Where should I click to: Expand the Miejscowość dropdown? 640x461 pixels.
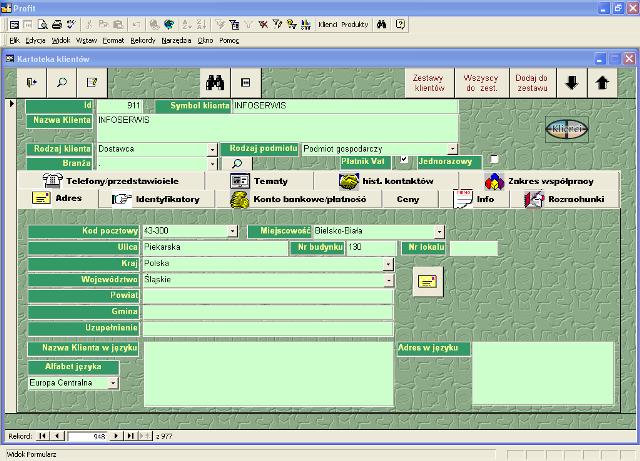(439, 232)
